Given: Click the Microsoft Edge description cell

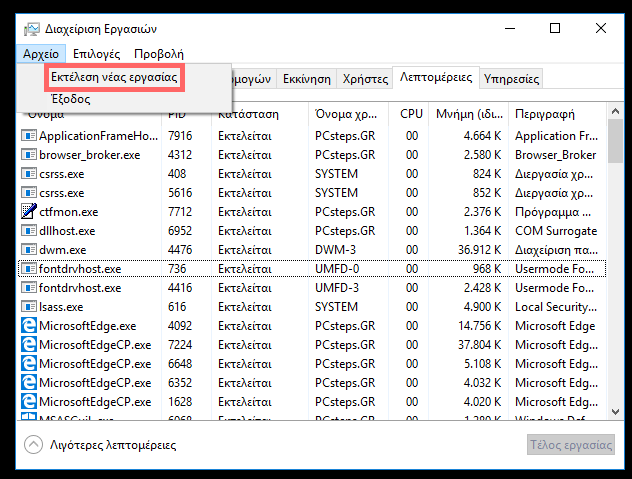Looking at the screenshot, I should [x=555, y=326].
